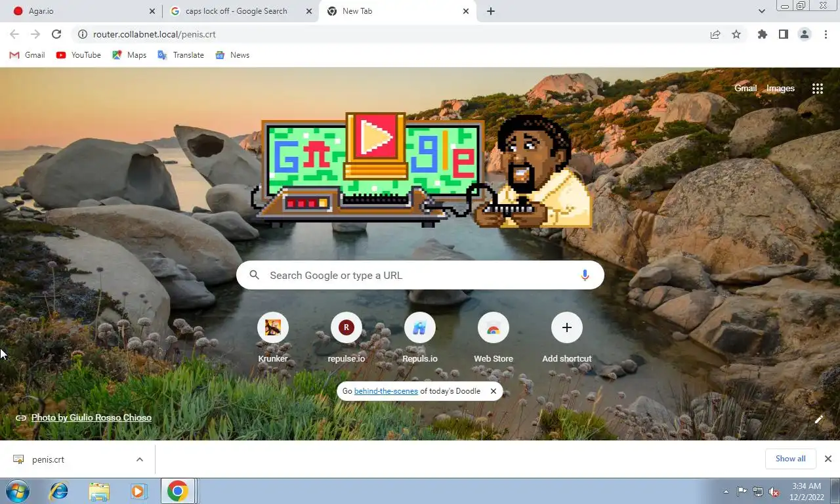Screen dimensions: 840x504
Task: Open the News bookmark
Action: (232, 55)
